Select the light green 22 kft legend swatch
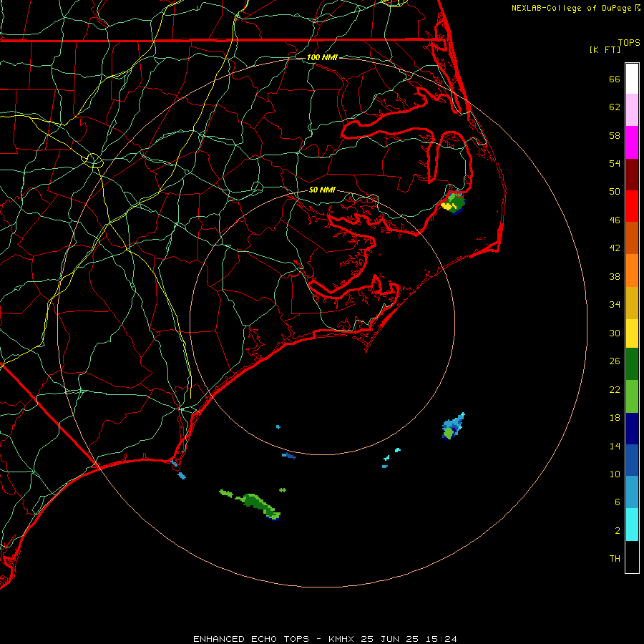Image resolution: width=644 pixels, height=644 pixels. [x=632, y=396]
